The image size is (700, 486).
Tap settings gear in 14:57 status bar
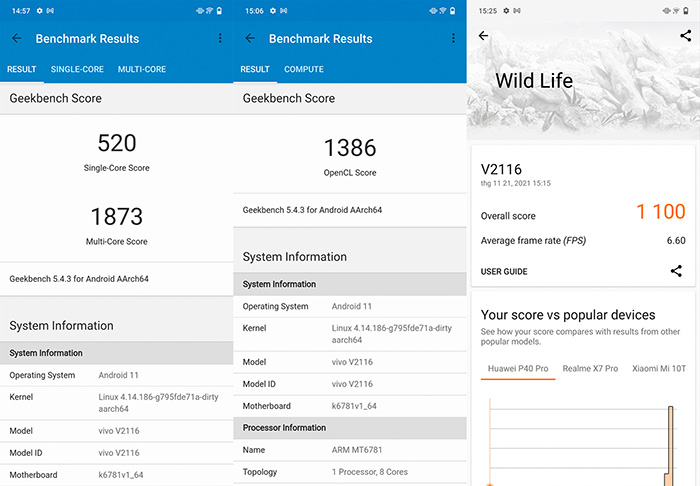39,11
